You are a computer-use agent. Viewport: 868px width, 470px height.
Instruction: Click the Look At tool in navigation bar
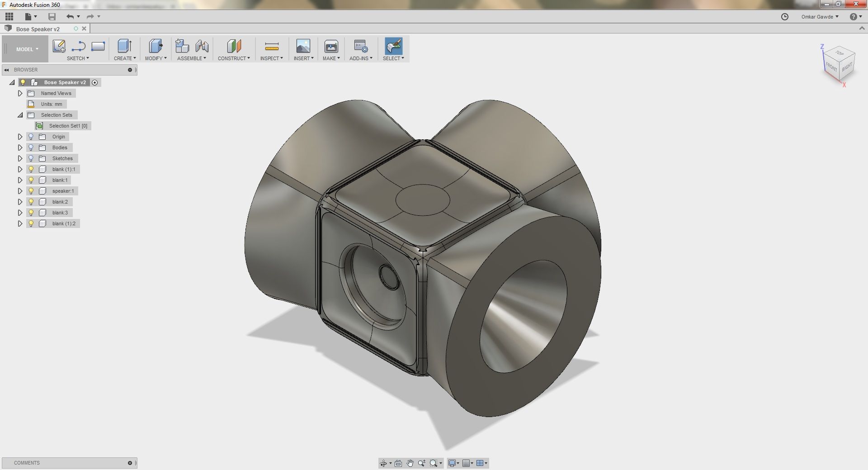398,463
